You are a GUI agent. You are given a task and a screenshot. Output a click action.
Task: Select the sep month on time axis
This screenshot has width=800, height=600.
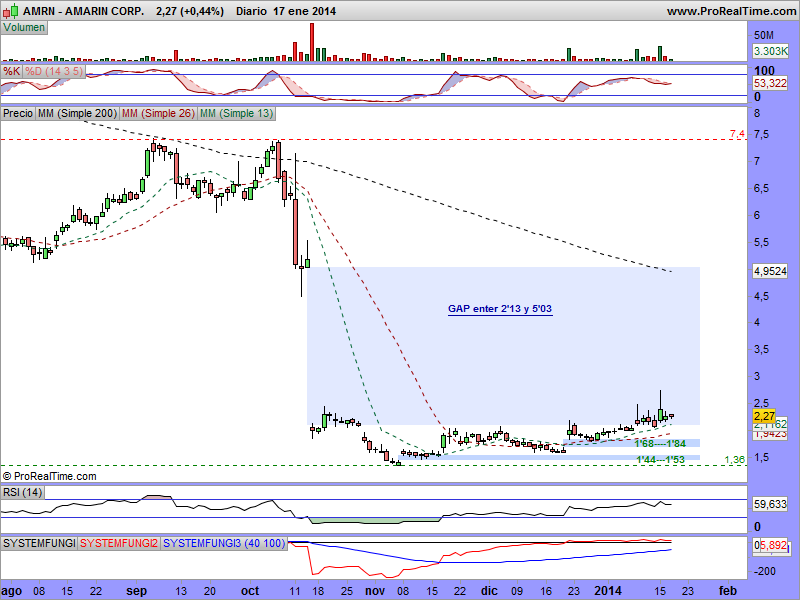[136, 591]
